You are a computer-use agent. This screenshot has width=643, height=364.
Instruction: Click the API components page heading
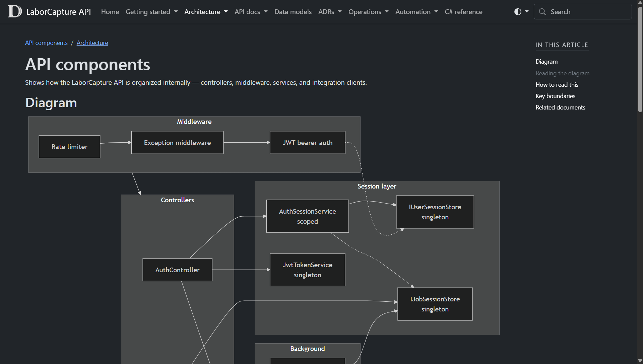click(87, 64)
